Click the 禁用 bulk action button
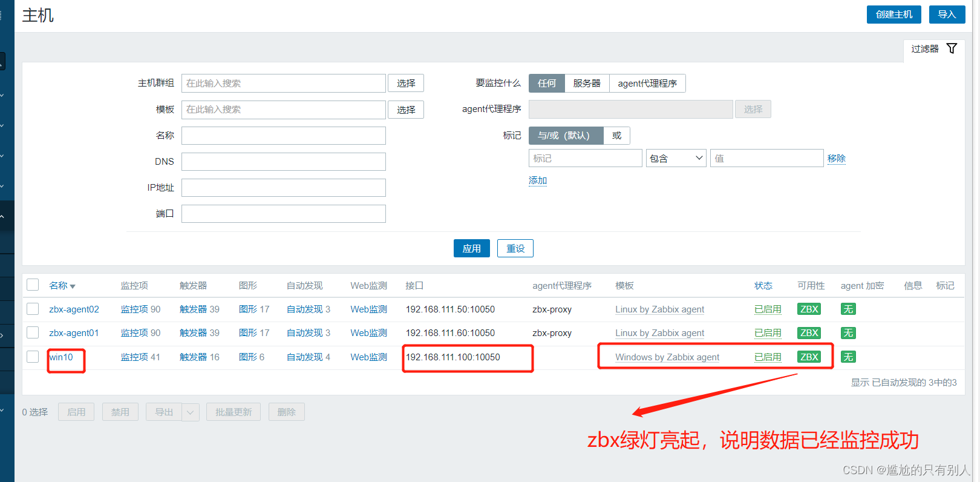 (x=120, y=412)
